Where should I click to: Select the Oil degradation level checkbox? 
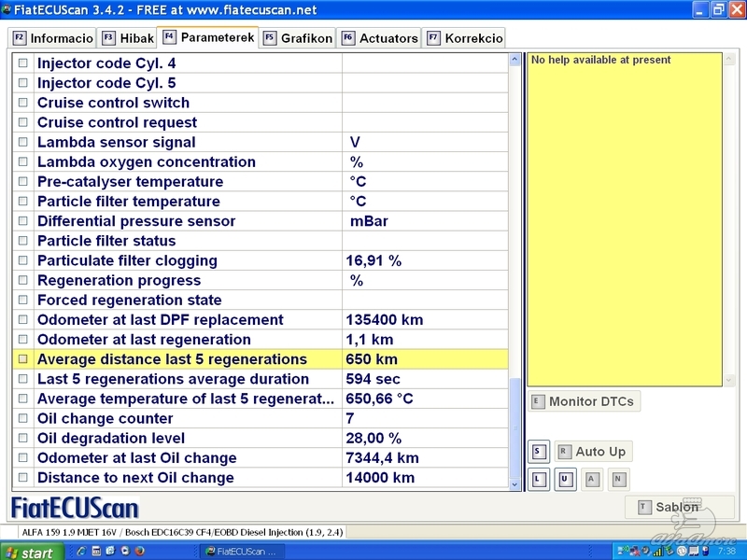22,438
